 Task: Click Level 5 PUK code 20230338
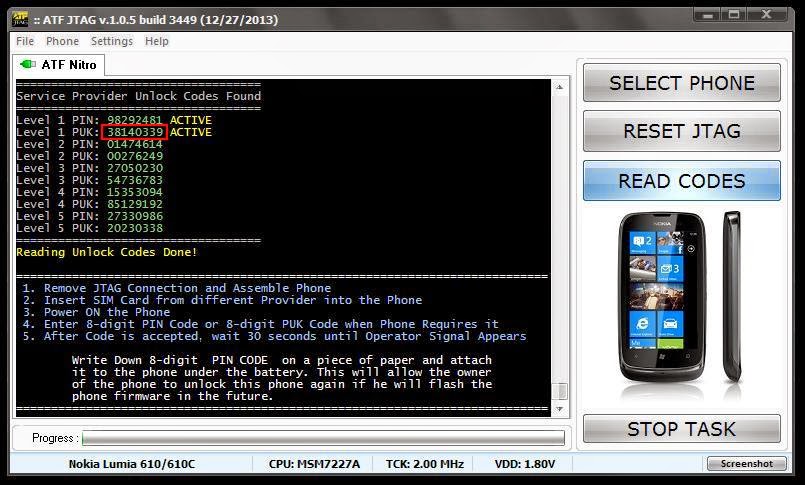click(x=135, y=228)
